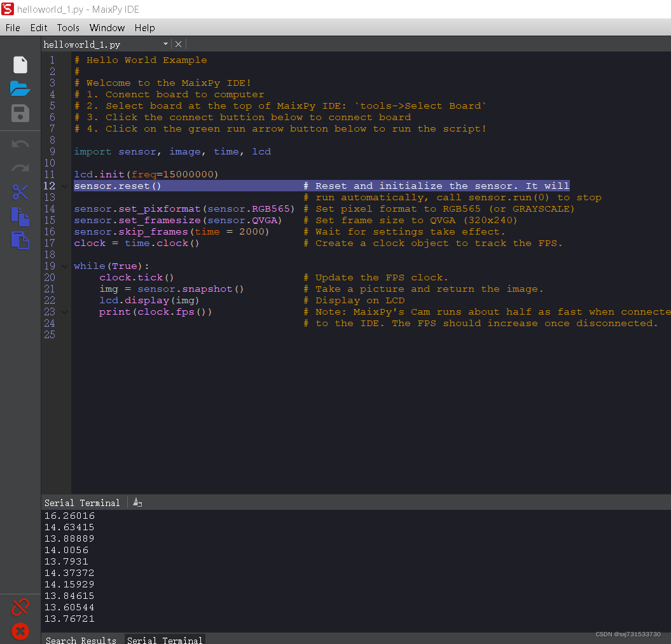Image resolution: width=671 pixels, height=644 pixels.
Task: Open the Edit menu
Action: (x=39, y=28)
